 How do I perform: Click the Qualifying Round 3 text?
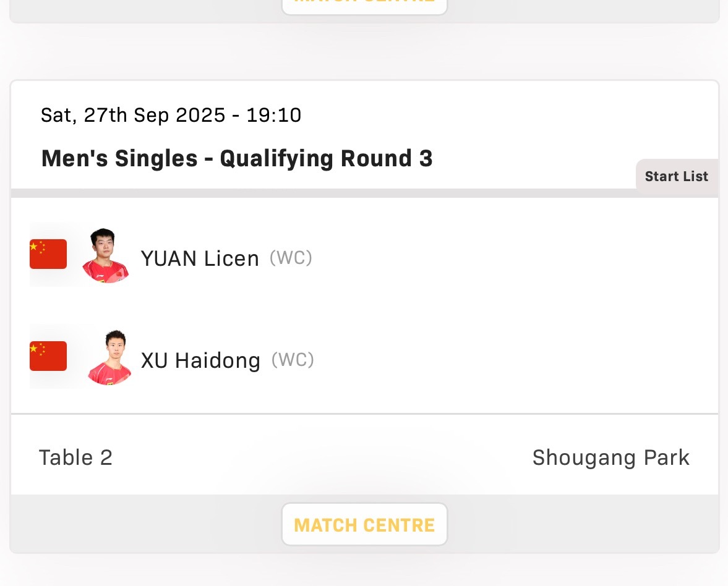click(x=327, y=159)
